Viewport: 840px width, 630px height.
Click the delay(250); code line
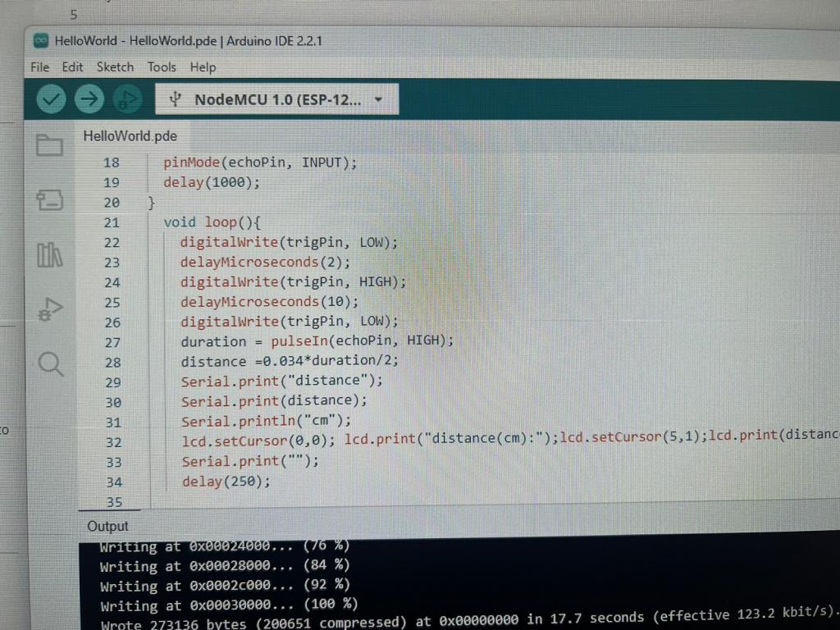coord(226,481)
